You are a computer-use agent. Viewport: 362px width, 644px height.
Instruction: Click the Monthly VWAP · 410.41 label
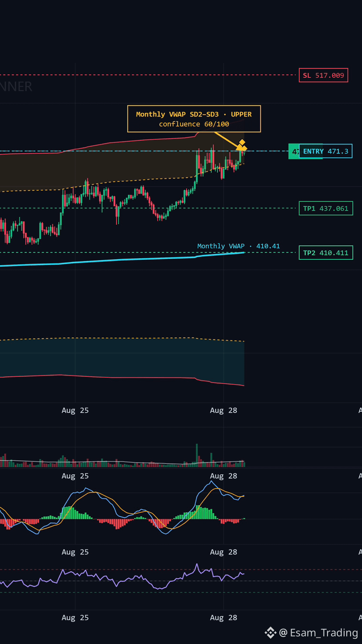tap(238, 246)
